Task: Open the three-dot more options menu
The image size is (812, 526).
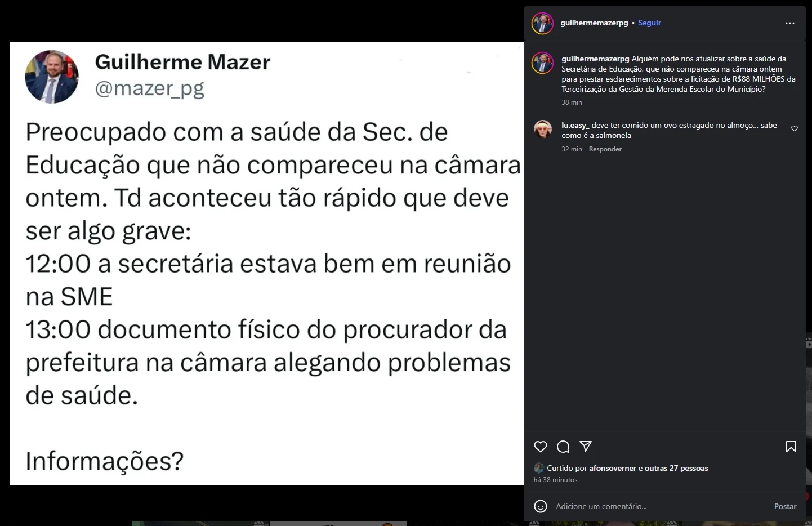Action: [x=790, y=23]
